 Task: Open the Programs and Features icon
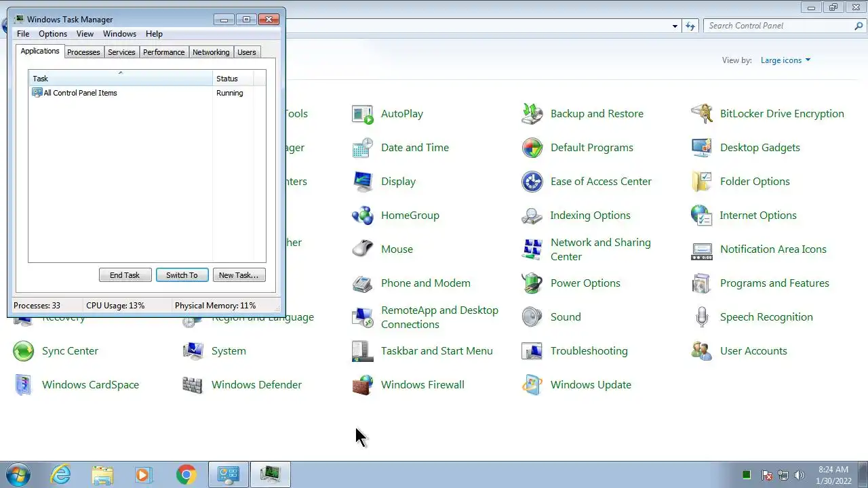pos(701,283)
